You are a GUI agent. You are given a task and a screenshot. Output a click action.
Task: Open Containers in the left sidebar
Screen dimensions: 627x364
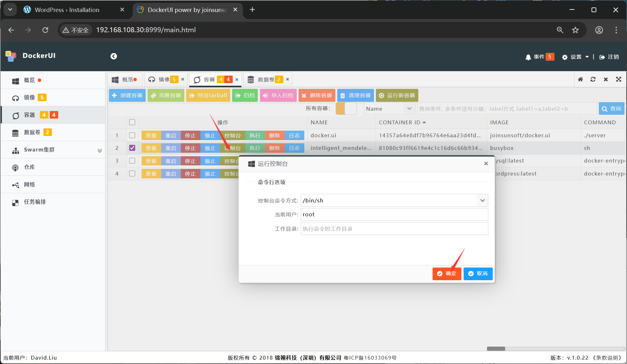53,115
